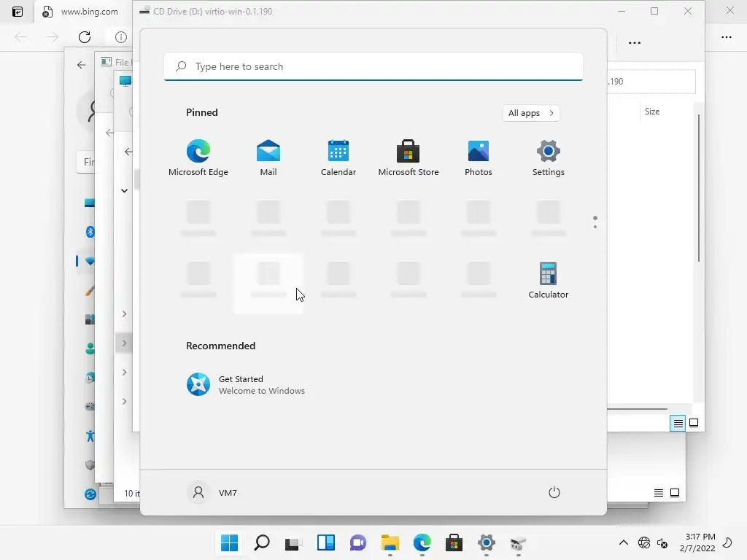
Task: Switch CD Drive window to large icons view
Action: 694,423
